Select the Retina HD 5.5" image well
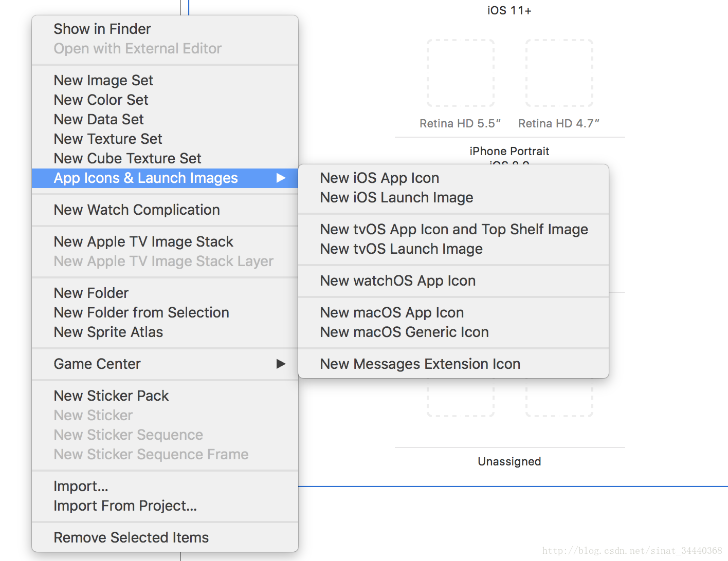Image resolution: width=728 pixels, height=561 pixels. point(461,73)
